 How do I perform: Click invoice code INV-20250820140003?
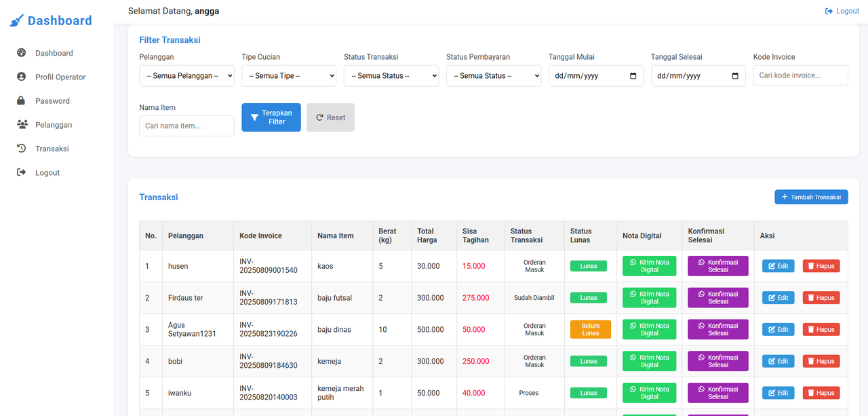(x=269, y=393)
